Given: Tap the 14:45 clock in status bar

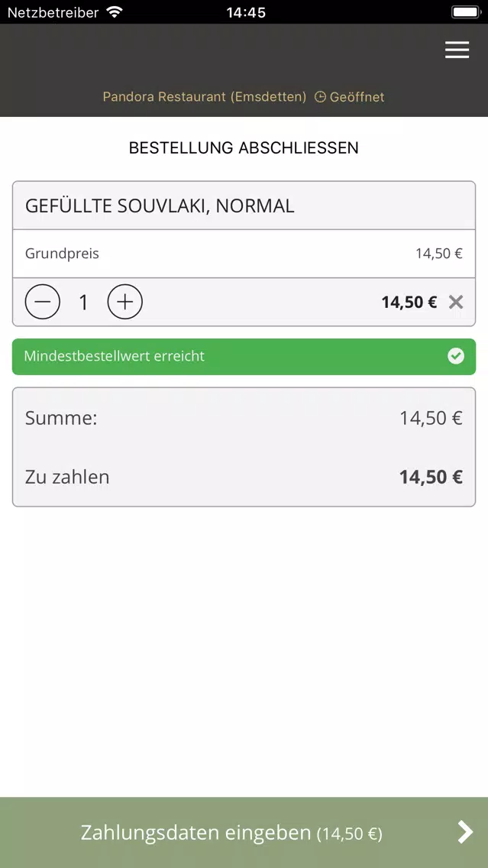Looking at the screenshot, I should (x=246, y=11).
